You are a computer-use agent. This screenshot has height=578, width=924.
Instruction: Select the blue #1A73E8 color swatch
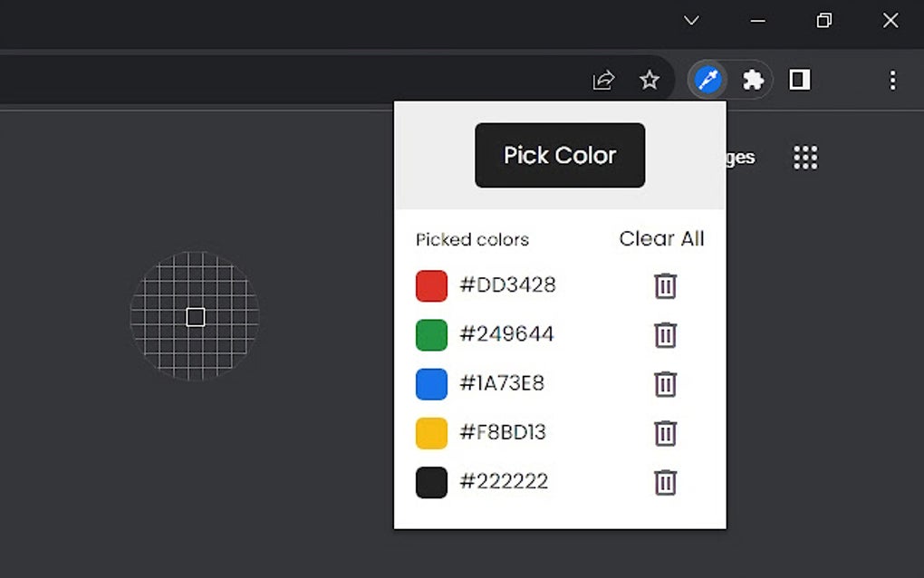click(431, 384)
